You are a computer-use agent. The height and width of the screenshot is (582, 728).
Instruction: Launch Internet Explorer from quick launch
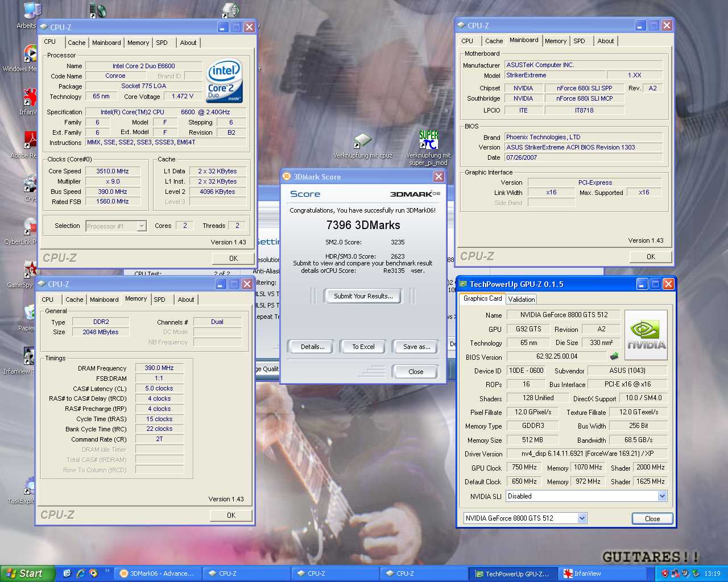pos(80,573)
